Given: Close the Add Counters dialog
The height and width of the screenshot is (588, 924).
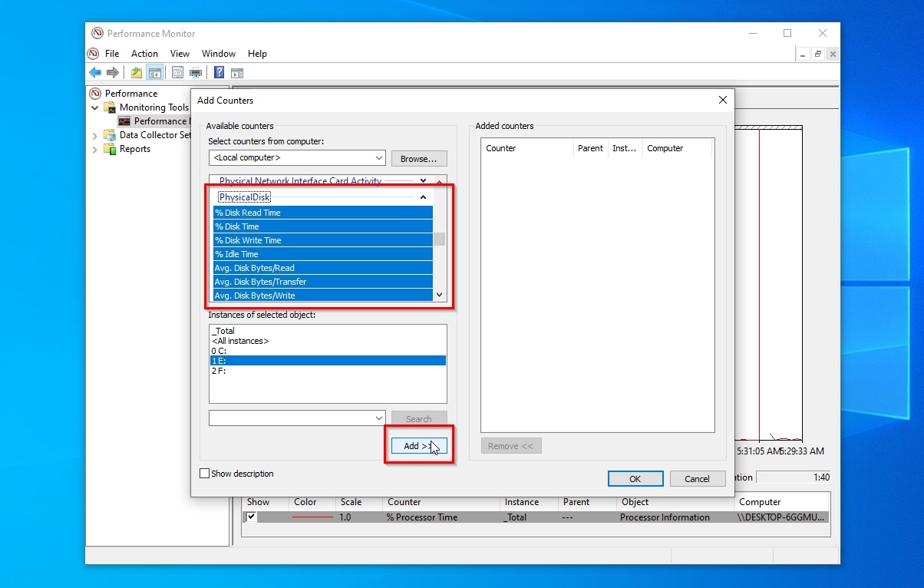Looking at the screenshot, I should [722, 100].
